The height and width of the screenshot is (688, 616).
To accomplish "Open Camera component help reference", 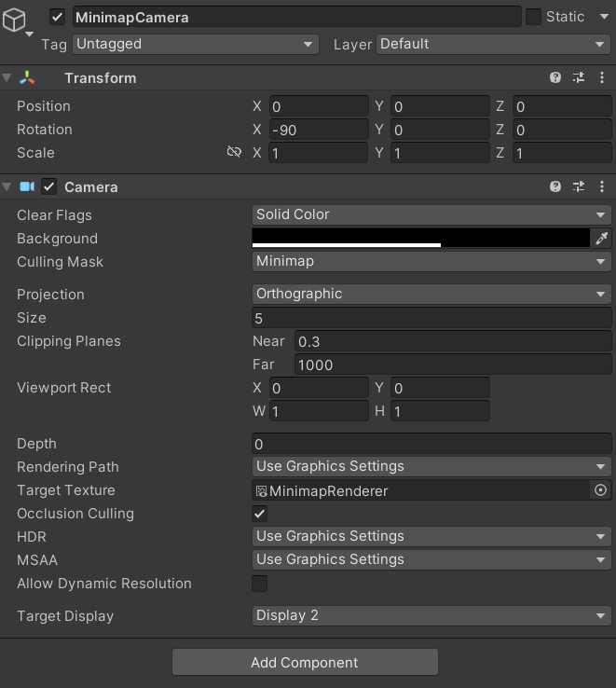I will point(555,187).
